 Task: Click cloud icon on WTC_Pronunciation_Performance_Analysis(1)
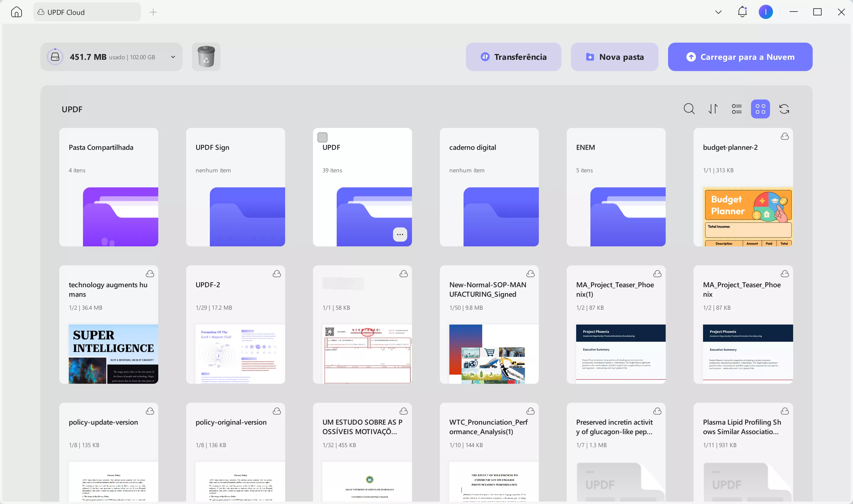coord(530,411)
